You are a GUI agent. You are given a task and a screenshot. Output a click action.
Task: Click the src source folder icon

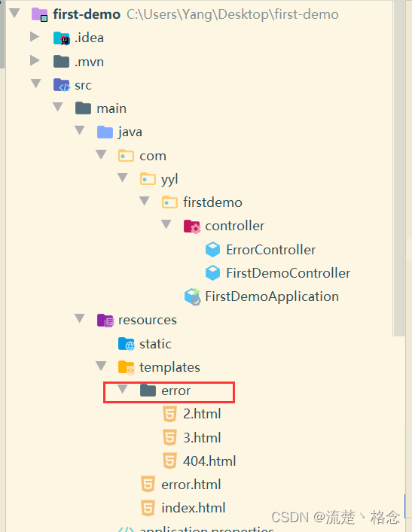pos(62,85)
